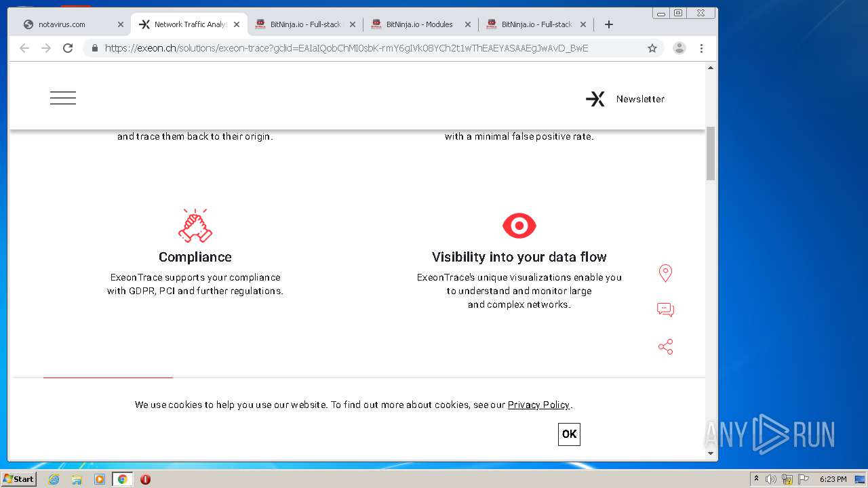Close the BitNinja.io Modules tab
This screenshot has width=868, height=488.
tap(468, 24)
